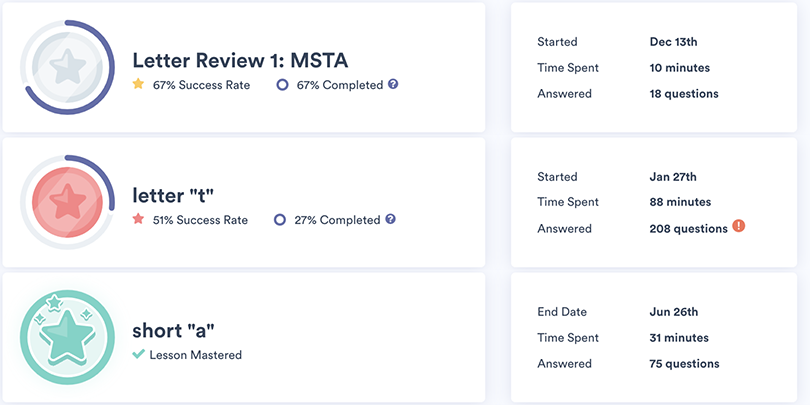This screenshot has height=405, width=810.
Task: Click the 208 questions answered value
Action: 689,228
